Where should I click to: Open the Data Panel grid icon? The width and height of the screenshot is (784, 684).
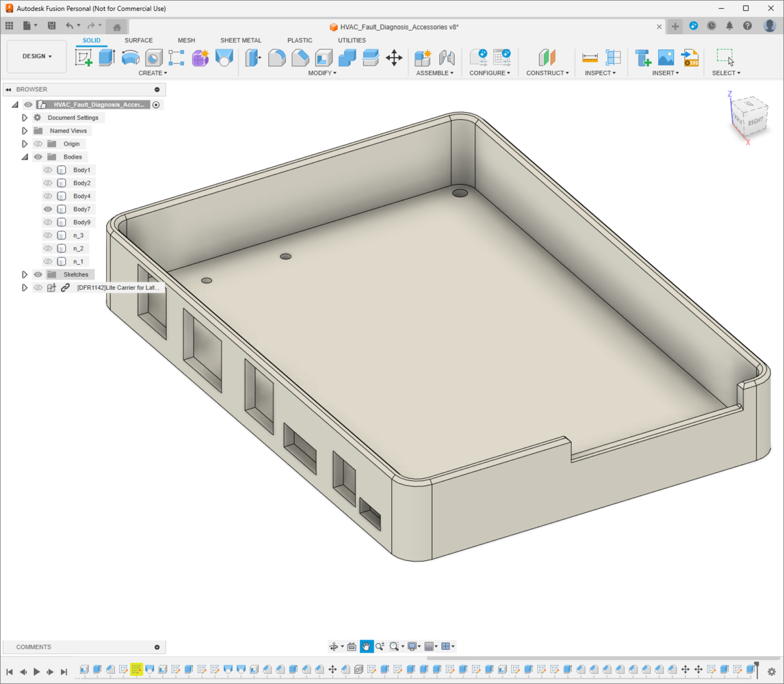point(10,25)
